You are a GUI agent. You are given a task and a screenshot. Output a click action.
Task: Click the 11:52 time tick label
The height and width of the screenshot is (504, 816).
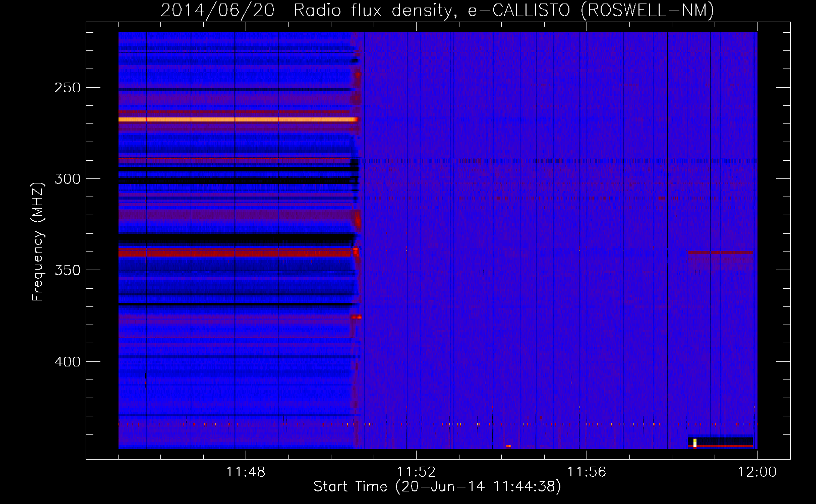416,472
